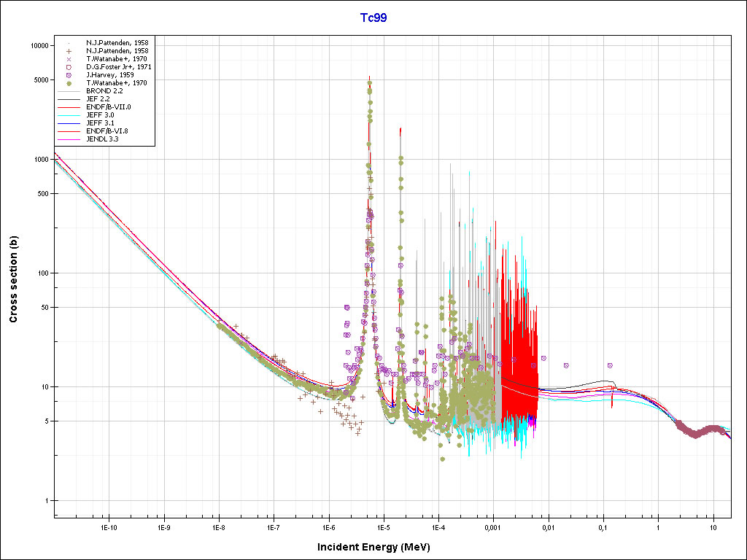The image size is (747, 560).
Task: Click the 1E-10 tick label on x-axis
Action: [x=109, y=526]
